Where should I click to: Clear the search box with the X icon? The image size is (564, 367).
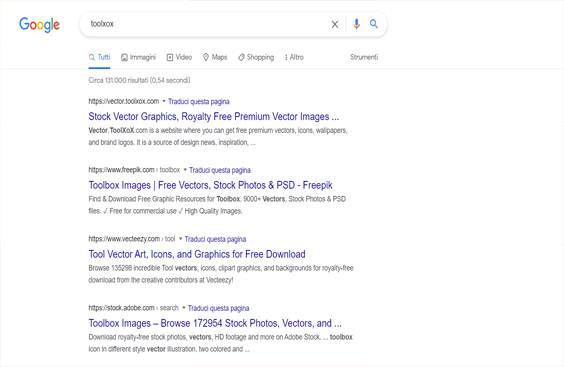tap(335, 24)
